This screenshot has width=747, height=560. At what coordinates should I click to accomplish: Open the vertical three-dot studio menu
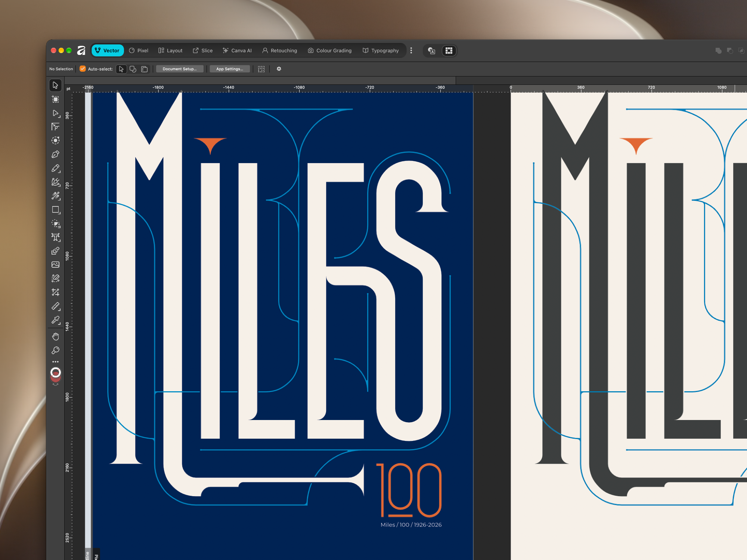(411, 50)
